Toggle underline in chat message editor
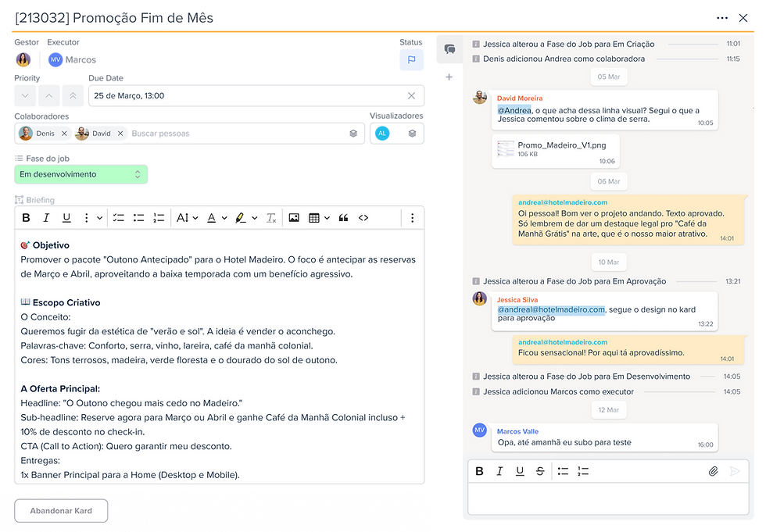This screenshot has height=532, width=766. (520, 471)
